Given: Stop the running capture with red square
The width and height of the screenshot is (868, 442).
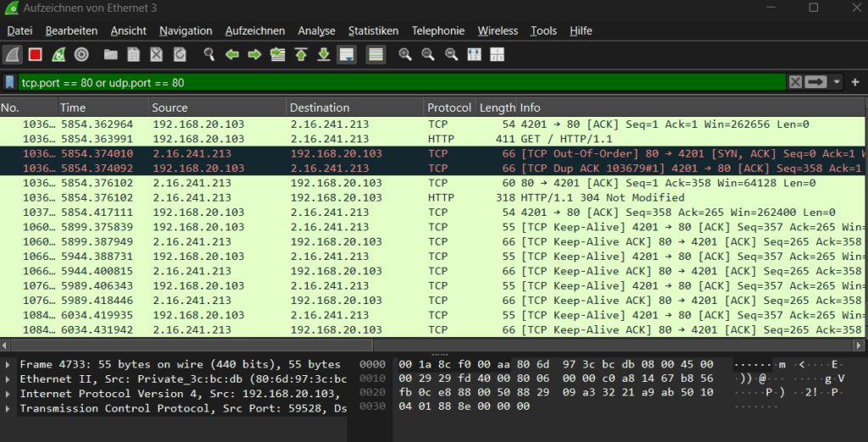Looking at the screenshot, I should coord(36,55).
